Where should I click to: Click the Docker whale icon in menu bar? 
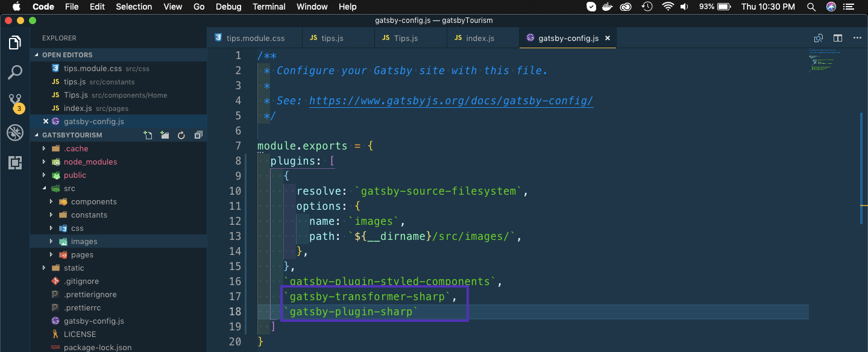pyautogui.click(x=609, y=7)
